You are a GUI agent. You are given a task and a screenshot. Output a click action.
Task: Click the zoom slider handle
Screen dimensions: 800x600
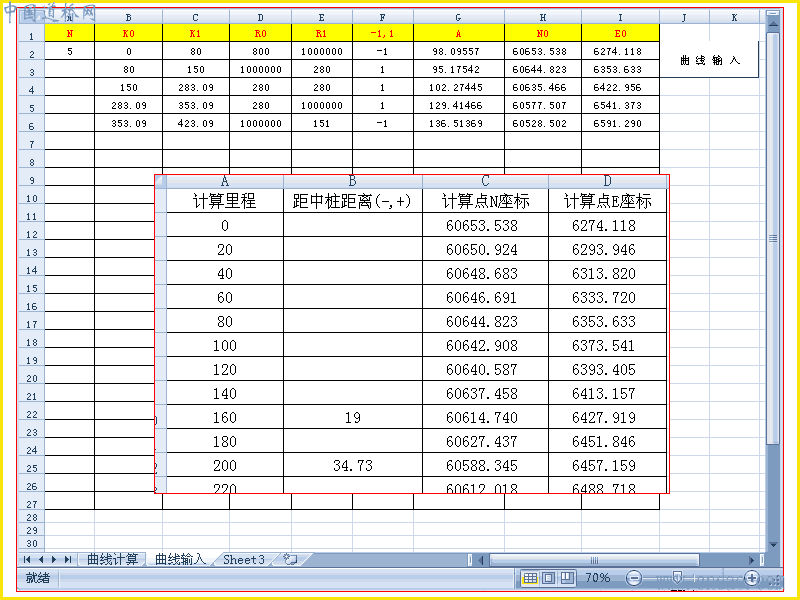(x=678, y=578)
